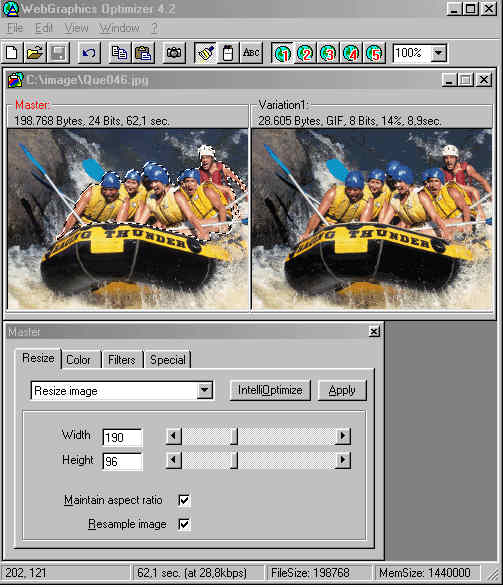Toggle Maintain aspect ratio checkbox
The width and height of the screenshot is (503, 587).
(x=184, y=500)
